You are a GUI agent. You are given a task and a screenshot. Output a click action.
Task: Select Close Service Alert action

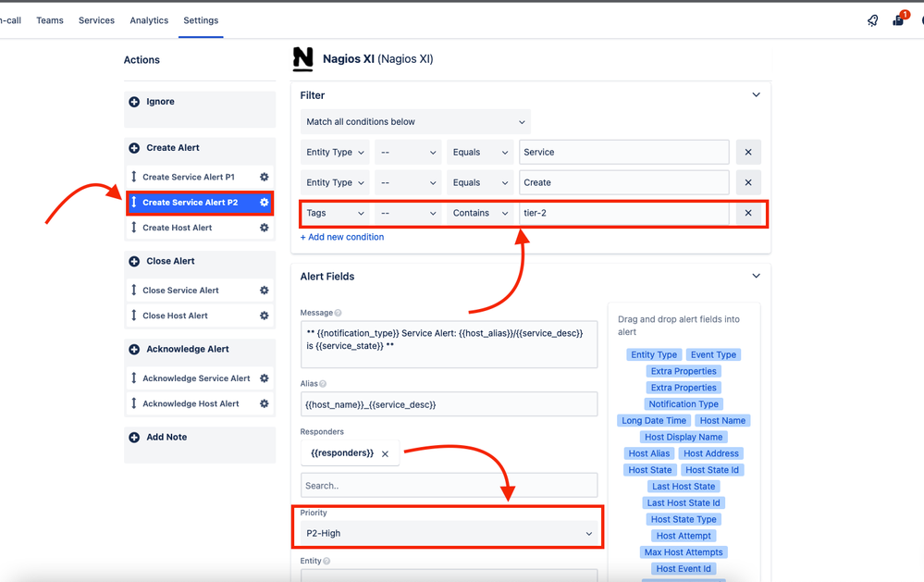tap(199, 291)
